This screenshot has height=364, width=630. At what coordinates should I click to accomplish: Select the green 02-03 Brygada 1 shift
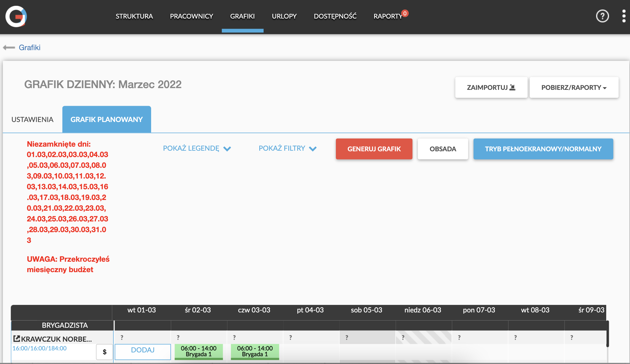click(199, 351)
